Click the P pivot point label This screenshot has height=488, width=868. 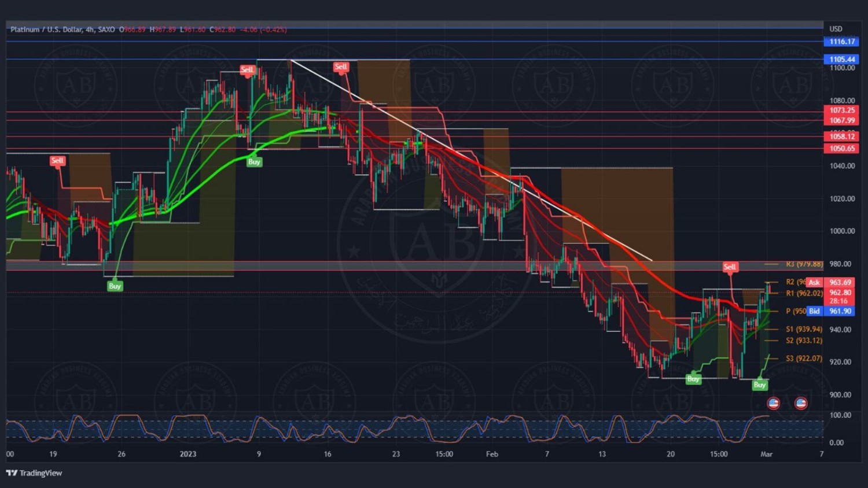click(x=796, y=311)
